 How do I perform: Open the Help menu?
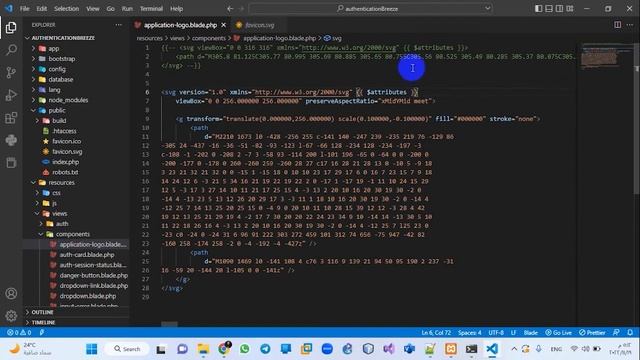[176, 9]
